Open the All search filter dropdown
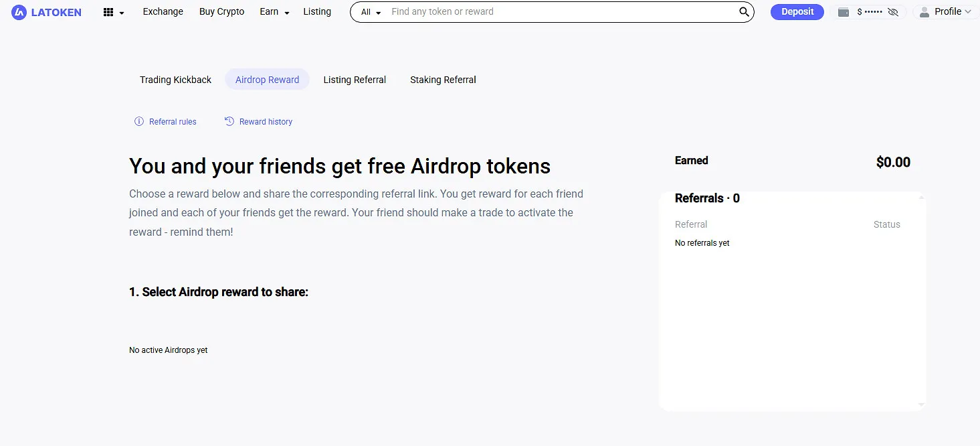This screenshot has height=446, width=980. click(x=371, y=12)
